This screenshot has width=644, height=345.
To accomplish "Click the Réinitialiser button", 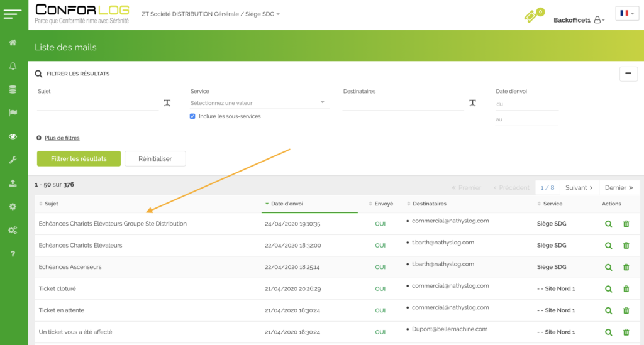I will pos(155,158).
